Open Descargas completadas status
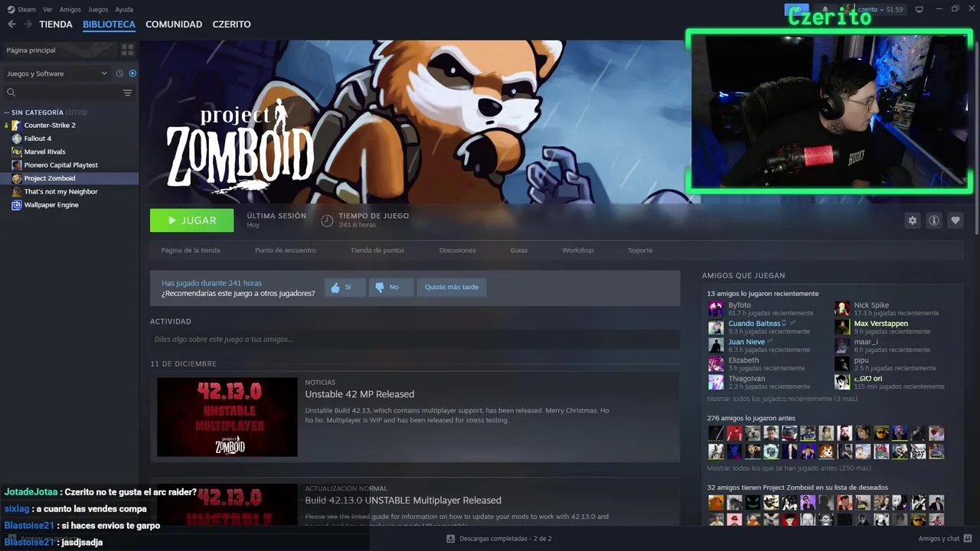The image size is (980, 551). [x=498, y=539]
